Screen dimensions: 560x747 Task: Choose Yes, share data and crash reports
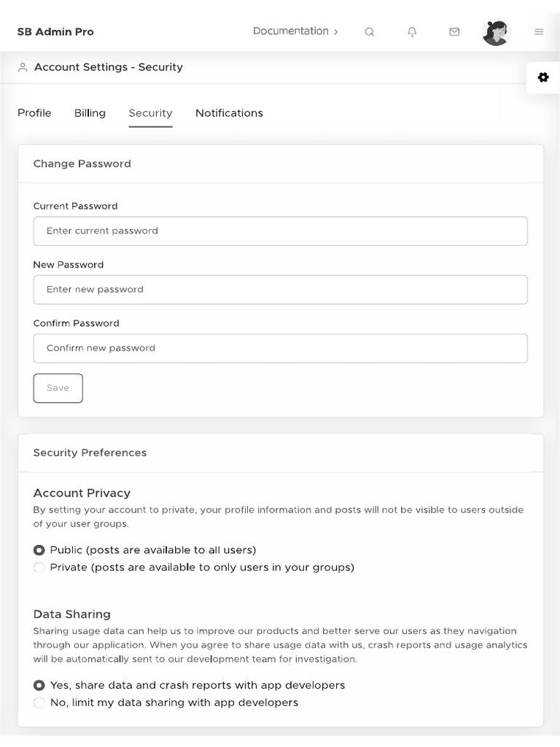[x=39, y=686]
